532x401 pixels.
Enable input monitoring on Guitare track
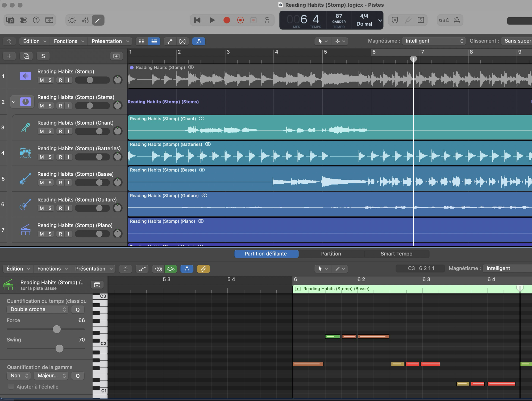point(68,208)
